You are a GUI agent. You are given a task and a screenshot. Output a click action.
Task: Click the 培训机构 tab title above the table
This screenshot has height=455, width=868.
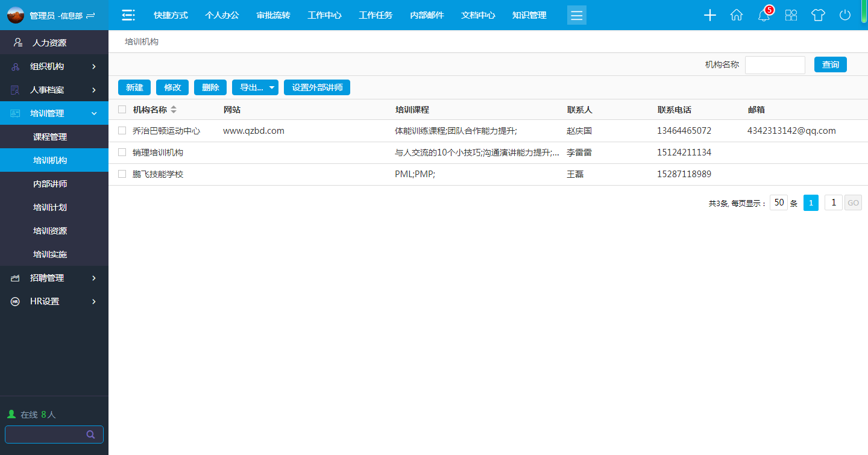pos(142,42)
